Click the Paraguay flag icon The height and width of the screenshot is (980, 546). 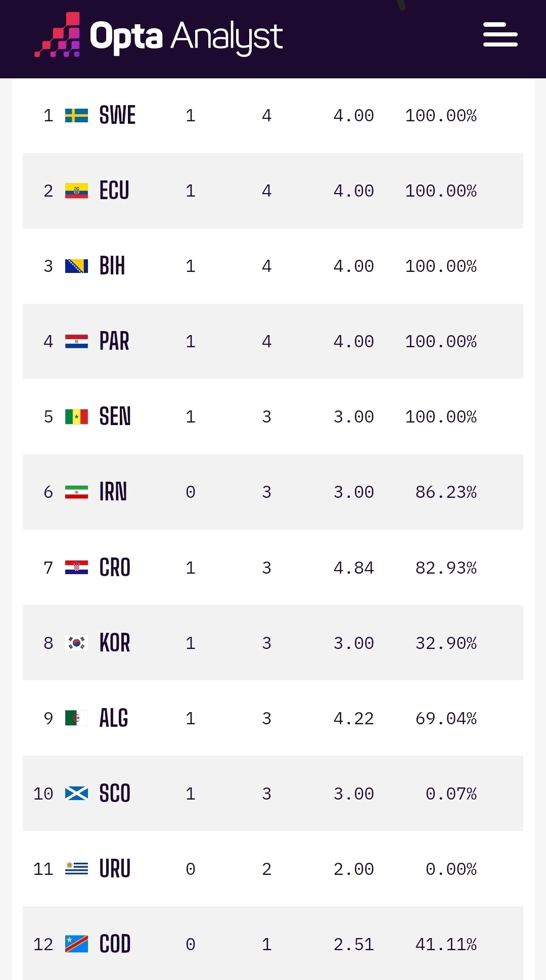tap(76, 342)
